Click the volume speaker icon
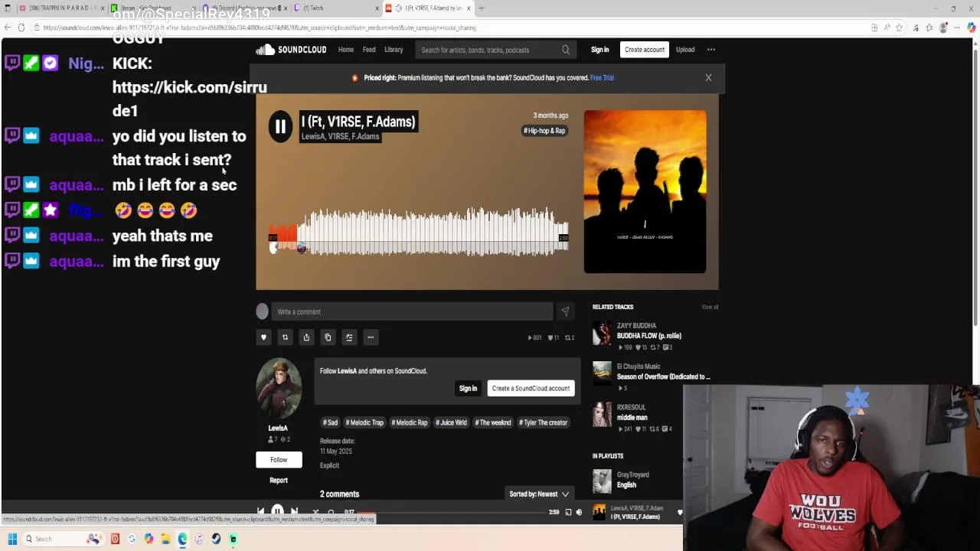 click(x=579, y=512)
